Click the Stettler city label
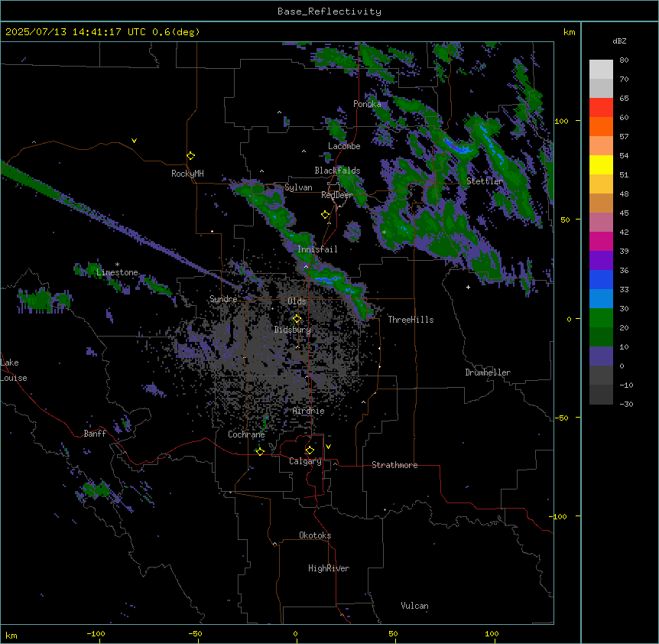 click(485, 181)
